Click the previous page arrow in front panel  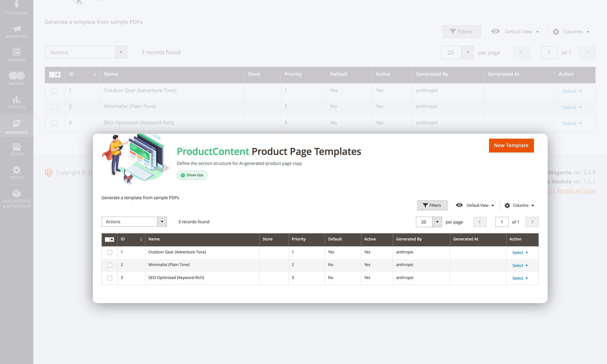click(480, 222)
